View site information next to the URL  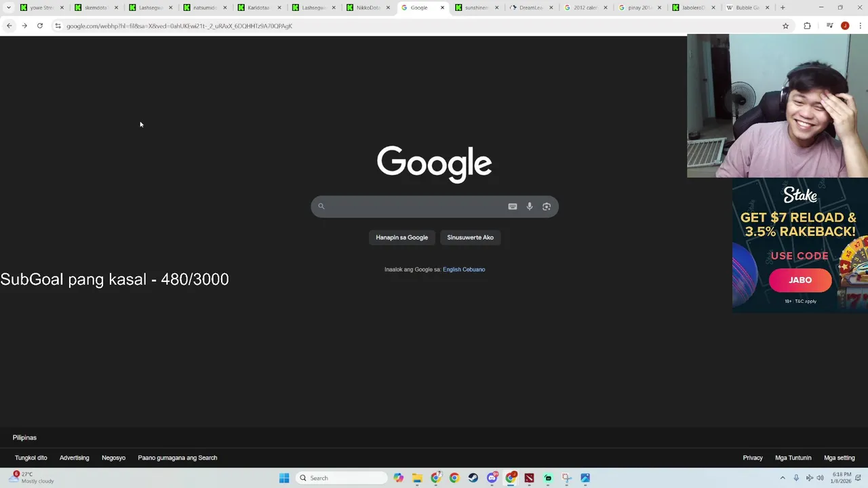tap(58, 26)
